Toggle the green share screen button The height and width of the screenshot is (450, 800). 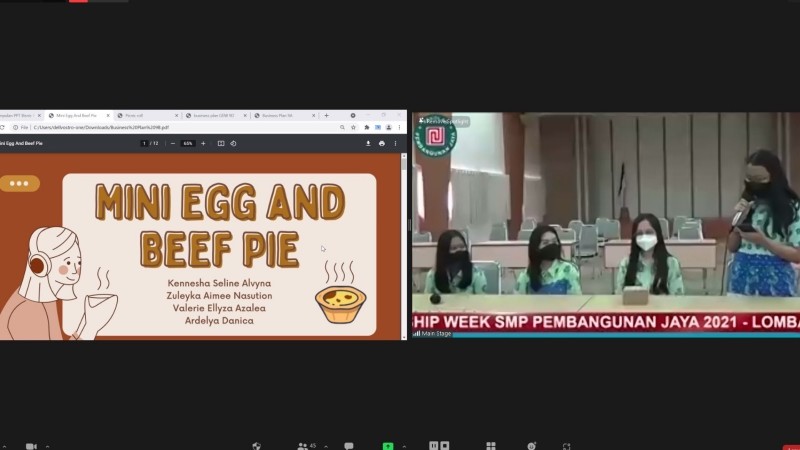pos(388,446)
